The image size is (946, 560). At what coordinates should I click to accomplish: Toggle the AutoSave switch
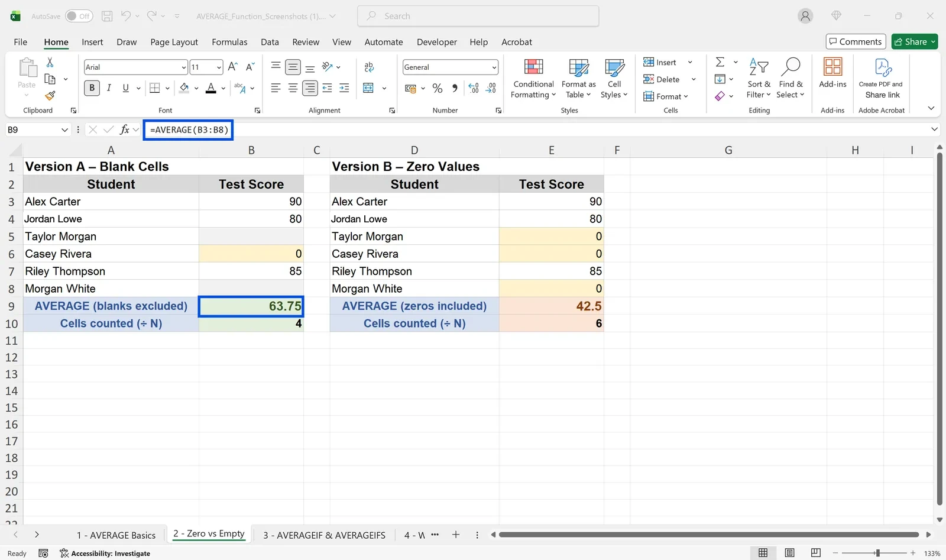click(x=79, y=16)
